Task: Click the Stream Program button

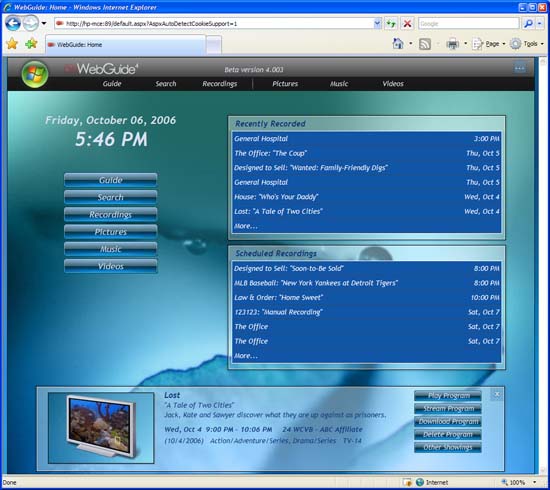Action: (x=448, y=409)
